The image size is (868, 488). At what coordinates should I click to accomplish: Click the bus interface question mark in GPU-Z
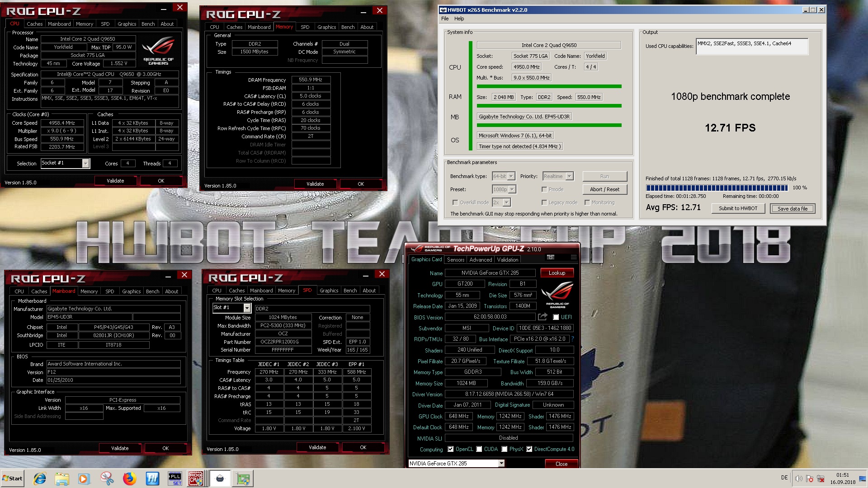[572, 339]
